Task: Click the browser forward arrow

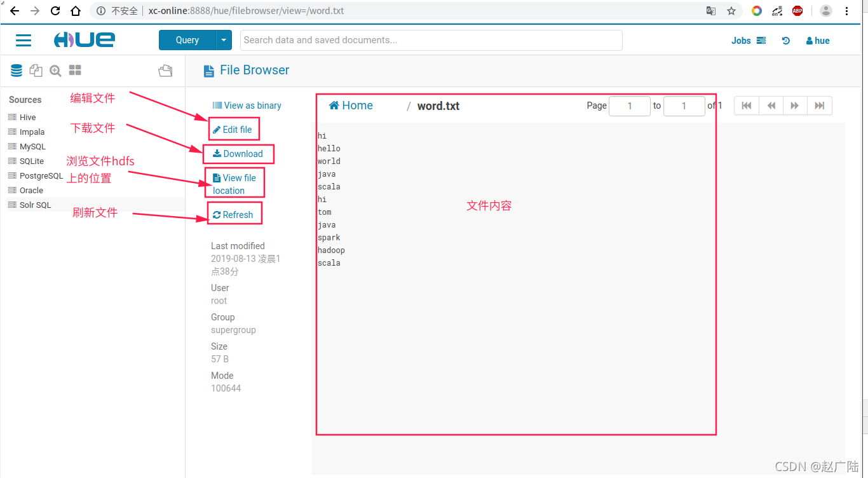Action: pos(35,11)
